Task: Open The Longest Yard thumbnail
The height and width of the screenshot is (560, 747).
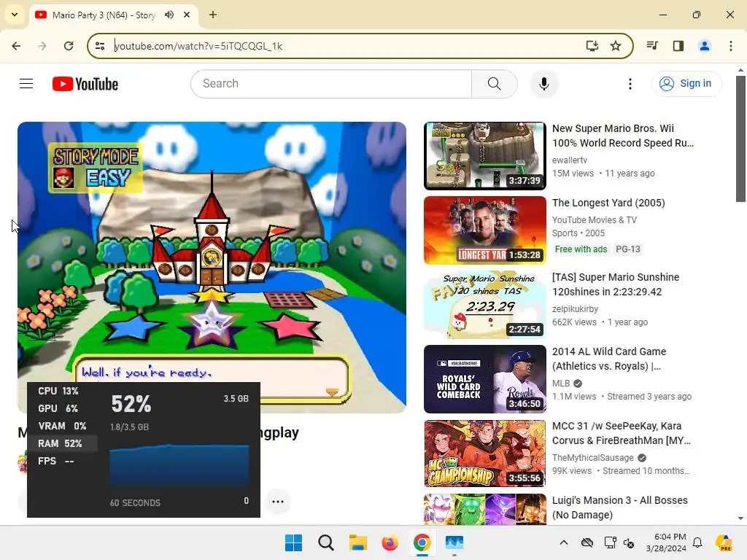Action: [485, 230]
